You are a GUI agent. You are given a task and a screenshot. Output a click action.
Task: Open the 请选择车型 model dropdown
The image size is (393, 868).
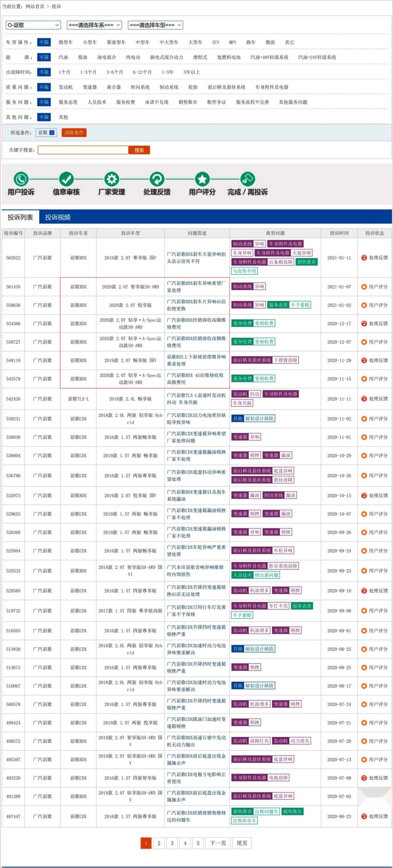click(x=155, y=25)
